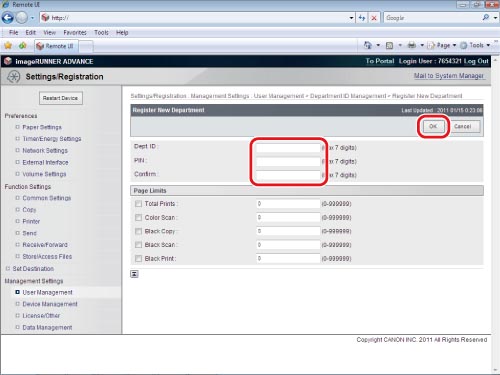Expand the Page menu dropdown
This screenshot has height=375, width=500.
pos(442,45)
